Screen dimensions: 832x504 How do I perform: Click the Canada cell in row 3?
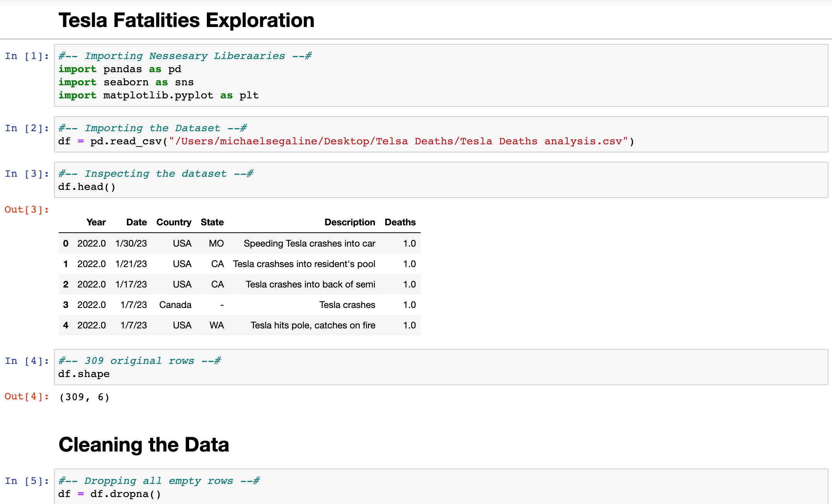175,305
